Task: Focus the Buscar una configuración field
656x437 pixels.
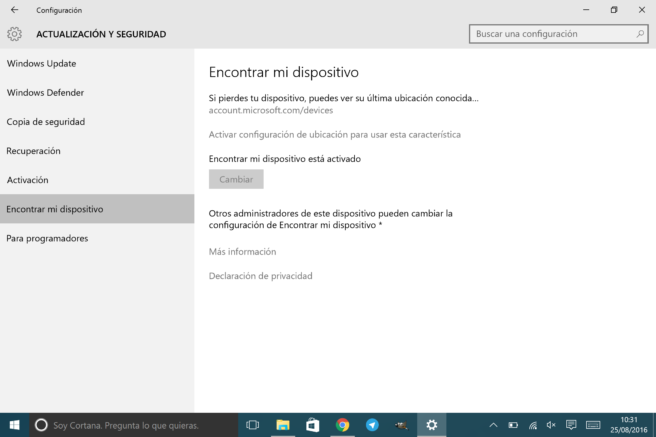Action: (559, 34)
